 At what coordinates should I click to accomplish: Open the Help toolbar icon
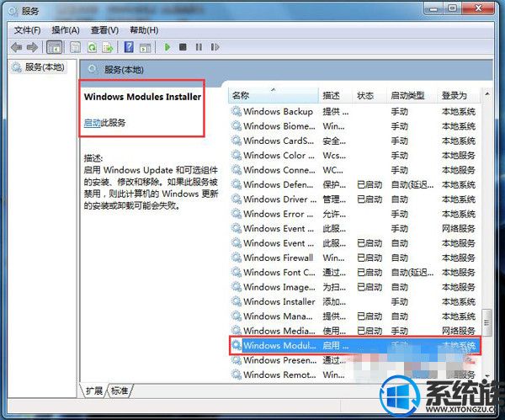click(129, 47)
